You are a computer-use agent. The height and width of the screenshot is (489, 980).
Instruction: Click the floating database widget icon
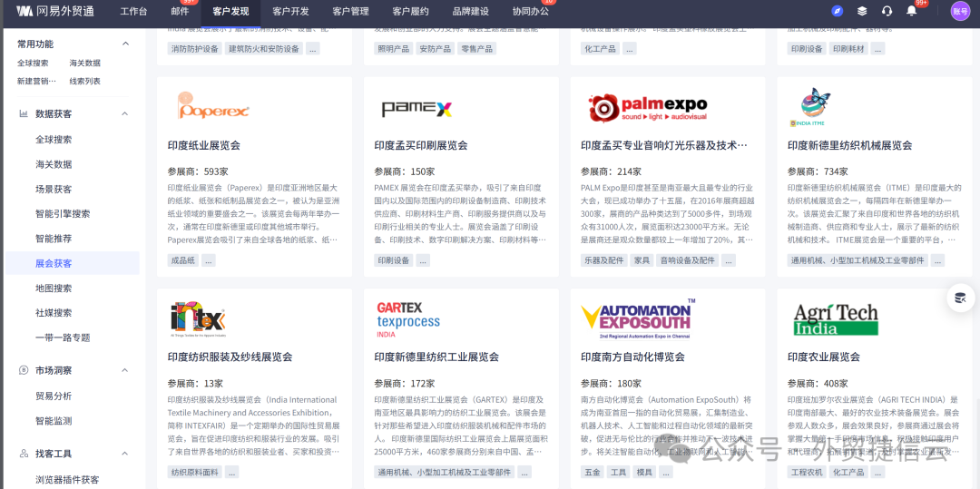961,298
